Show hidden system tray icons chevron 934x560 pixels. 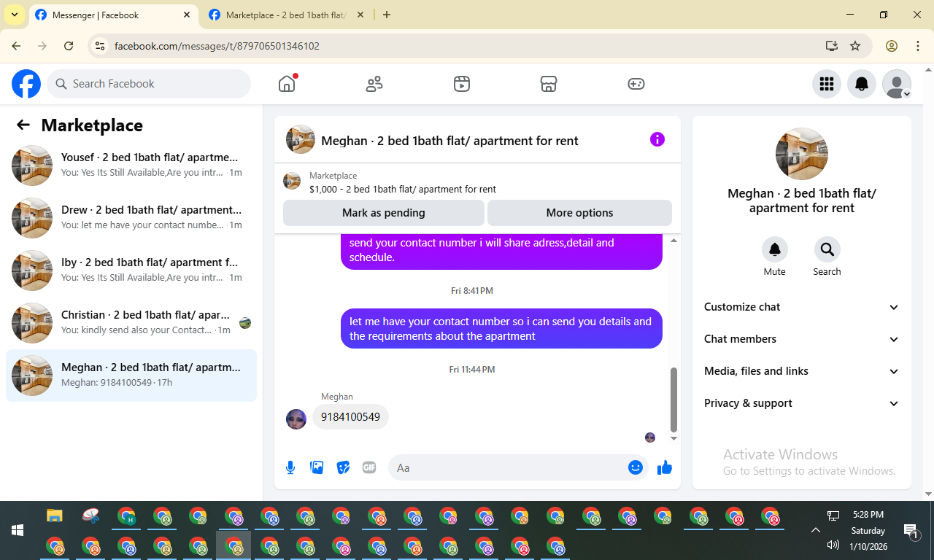click(x=816, y=530)
